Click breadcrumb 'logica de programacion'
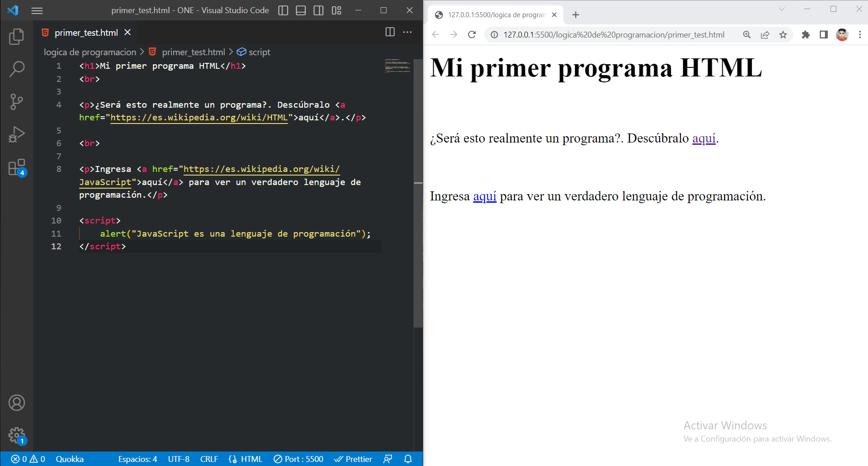868x466 pixels. [x=90, y=52]
